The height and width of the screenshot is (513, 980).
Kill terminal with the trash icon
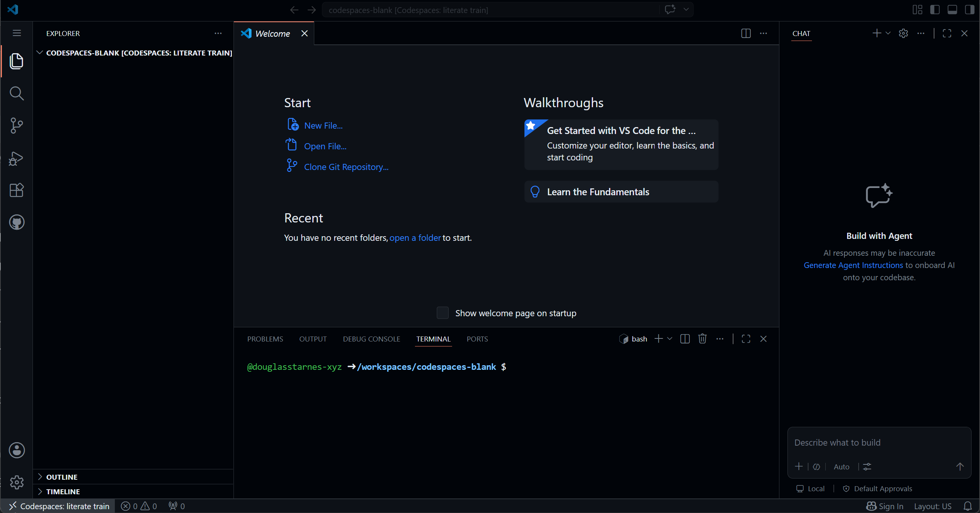point(702,339)
